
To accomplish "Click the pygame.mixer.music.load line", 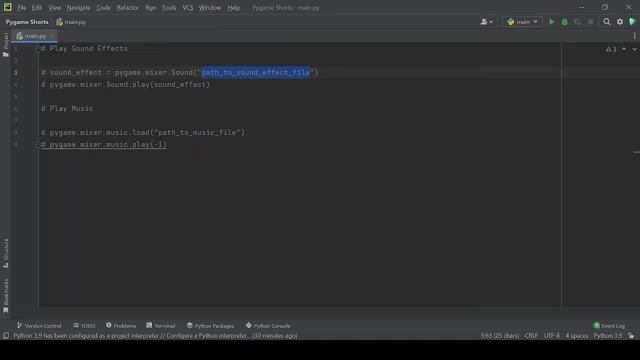I will [143, 133].
